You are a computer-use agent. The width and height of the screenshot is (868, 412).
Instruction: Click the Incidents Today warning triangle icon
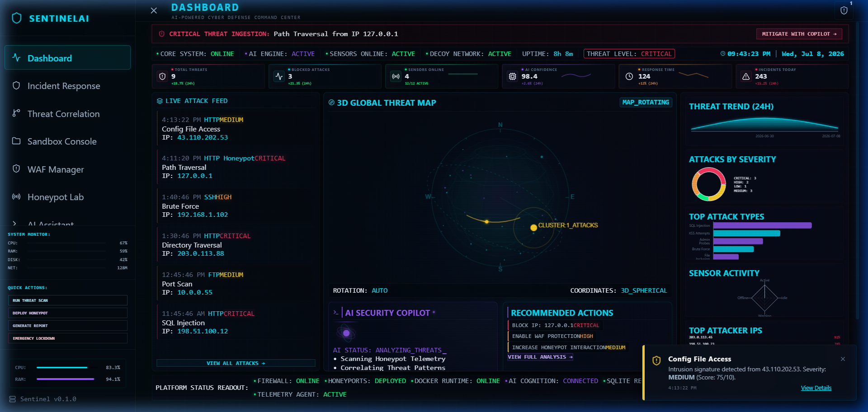(746, 76)
